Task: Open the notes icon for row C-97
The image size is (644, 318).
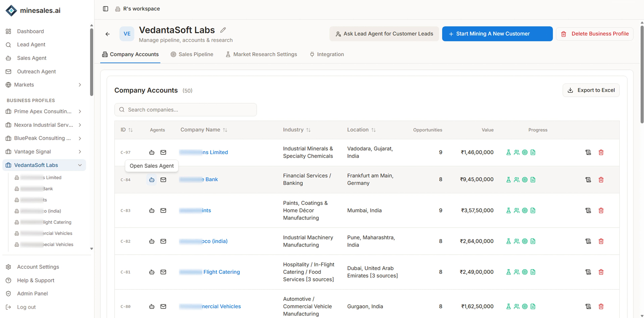Action: (x=588, y=152)
